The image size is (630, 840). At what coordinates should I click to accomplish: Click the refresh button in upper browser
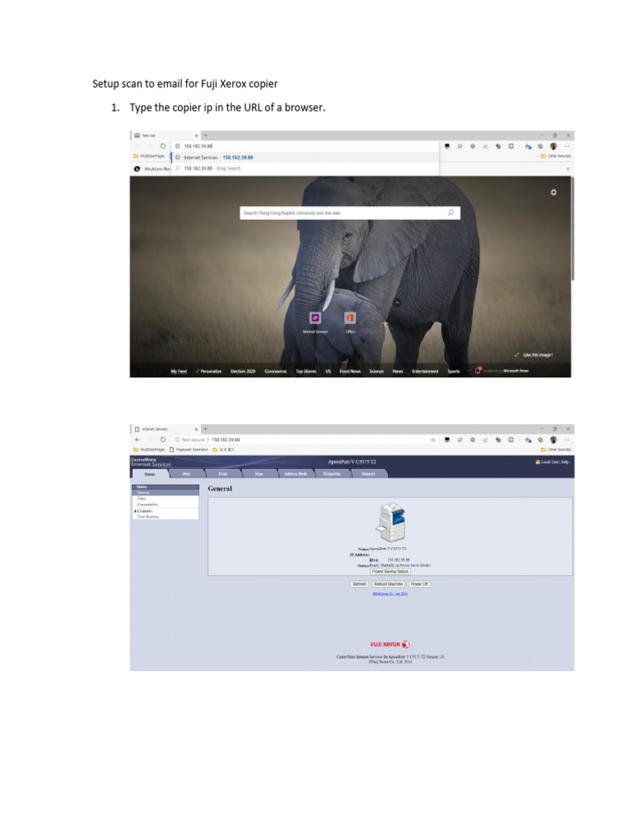(x=163, y=146)
